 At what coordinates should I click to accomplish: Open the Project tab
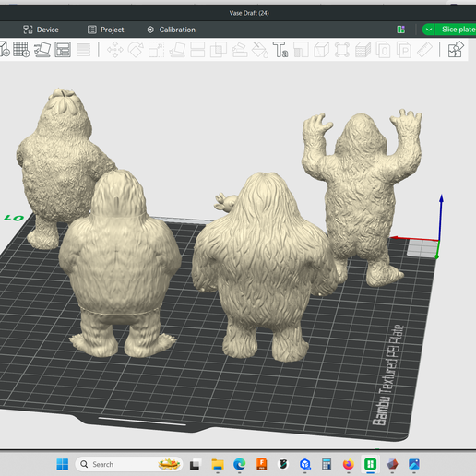point(105,30)
